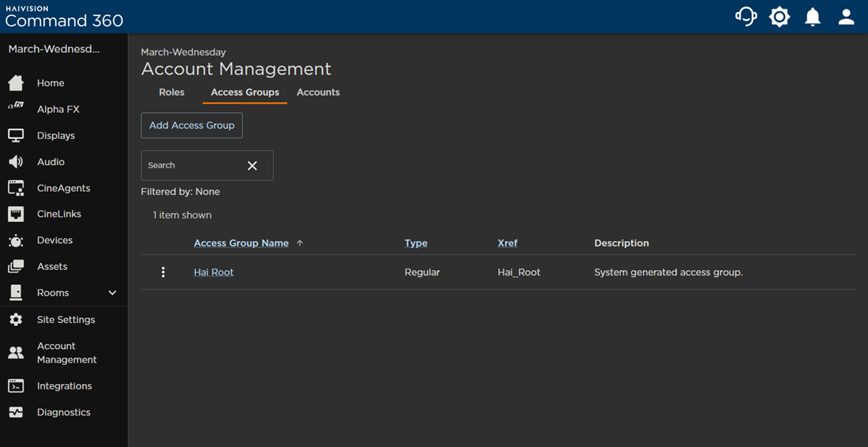
Task: Click the Assets stacked images icon
Action: (16, 266)
